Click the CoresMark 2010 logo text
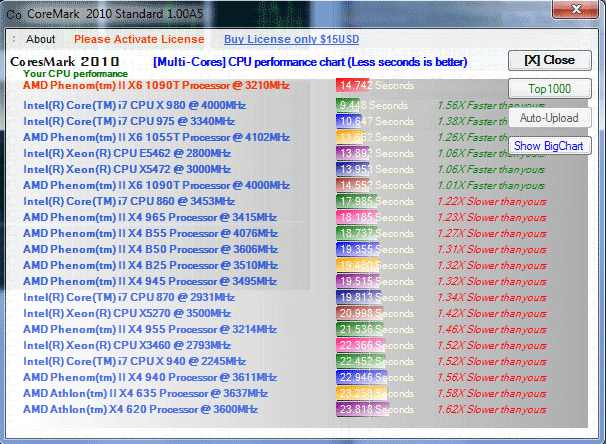 coord(65,62)
